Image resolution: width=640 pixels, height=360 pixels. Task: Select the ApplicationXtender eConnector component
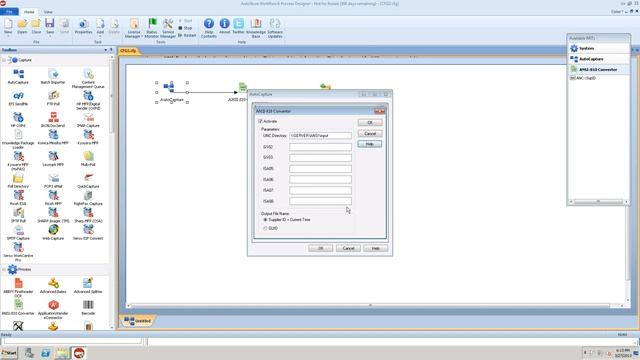(x=53, y=309)
